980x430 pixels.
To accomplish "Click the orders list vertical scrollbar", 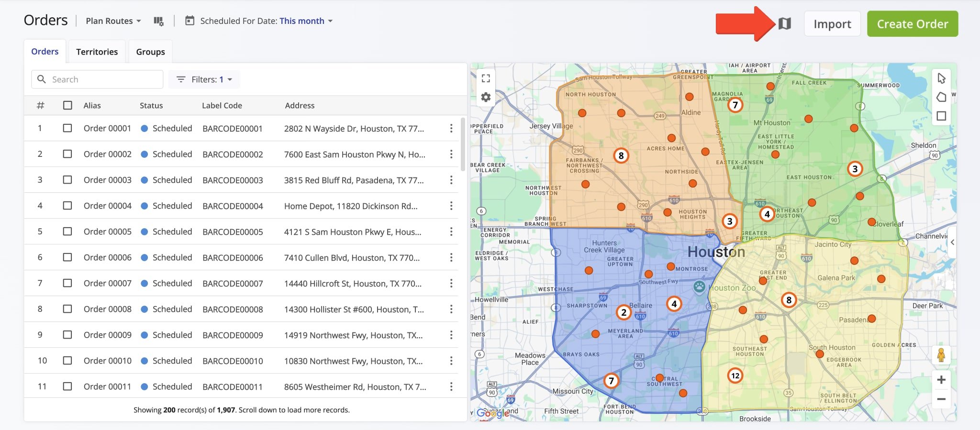I will tap(463, 144).
